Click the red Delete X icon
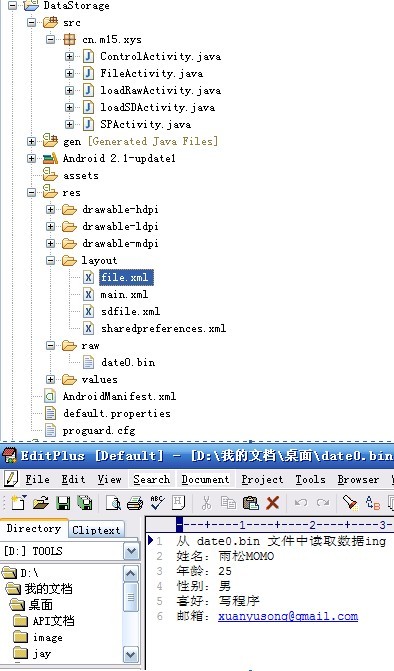 (x=273, y=502)
